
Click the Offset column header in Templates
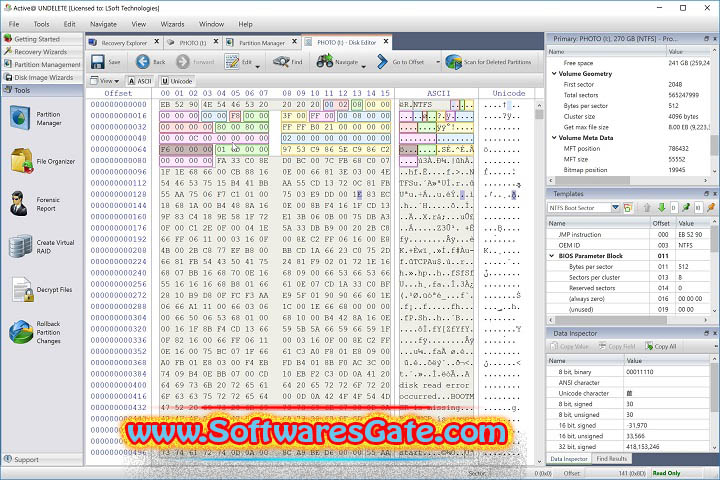661,223
